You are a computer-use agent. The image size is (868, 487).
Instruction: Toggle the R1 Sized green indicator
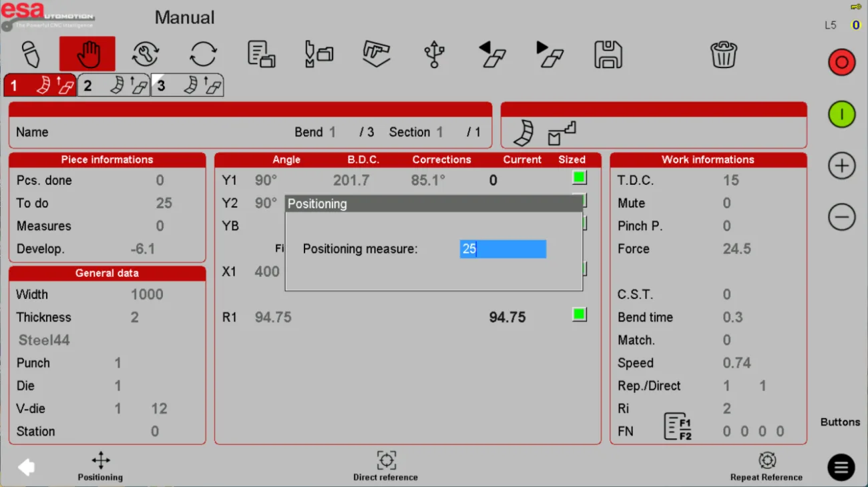[579, 314]
